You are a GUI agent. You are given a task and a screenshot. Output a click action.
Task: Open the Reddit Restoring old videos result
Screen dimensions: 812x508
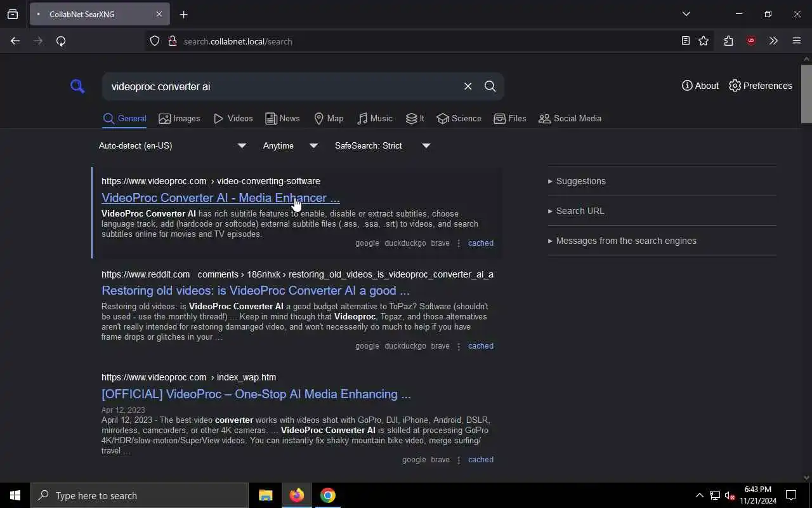pos(256,290)
